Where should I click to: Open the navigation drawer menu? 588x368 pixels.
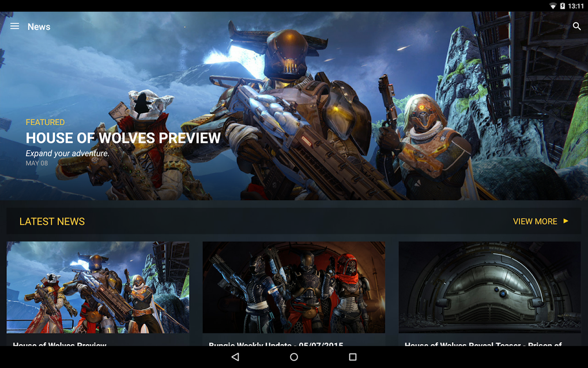pyautogui.click(x=14, y=26)
